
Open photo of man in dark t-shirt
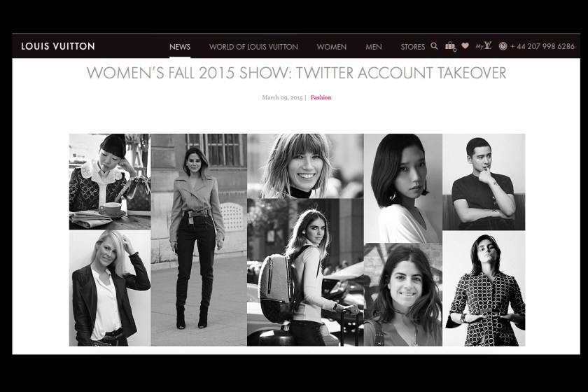coord(484,182)
